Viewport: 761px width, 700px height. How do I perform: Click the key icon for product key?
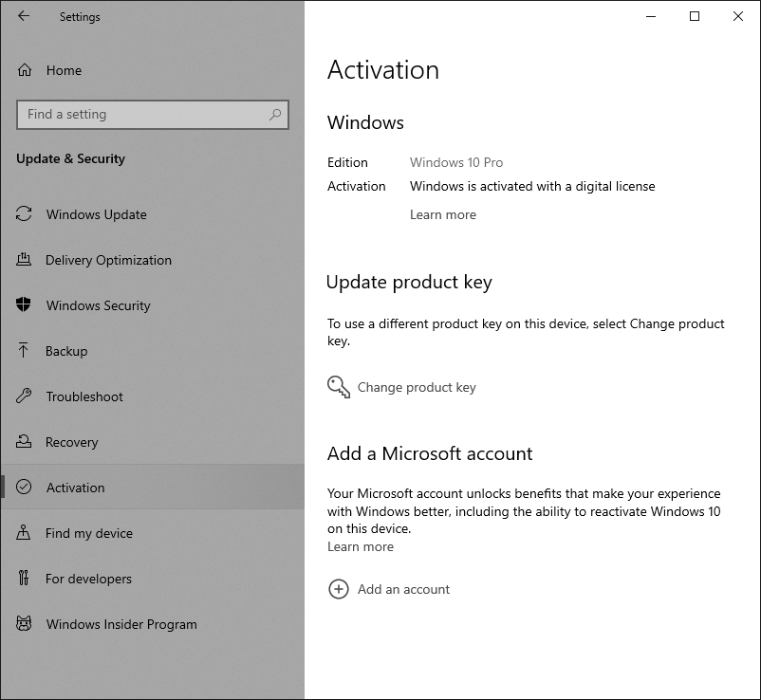pos(339,387)
